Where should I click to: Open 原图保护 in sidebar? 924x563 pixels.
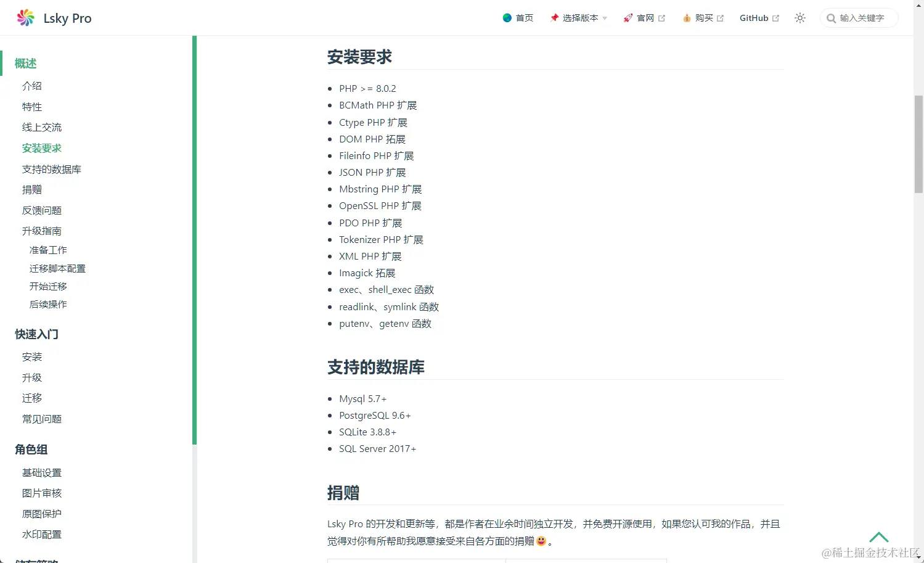coord(42,514)
